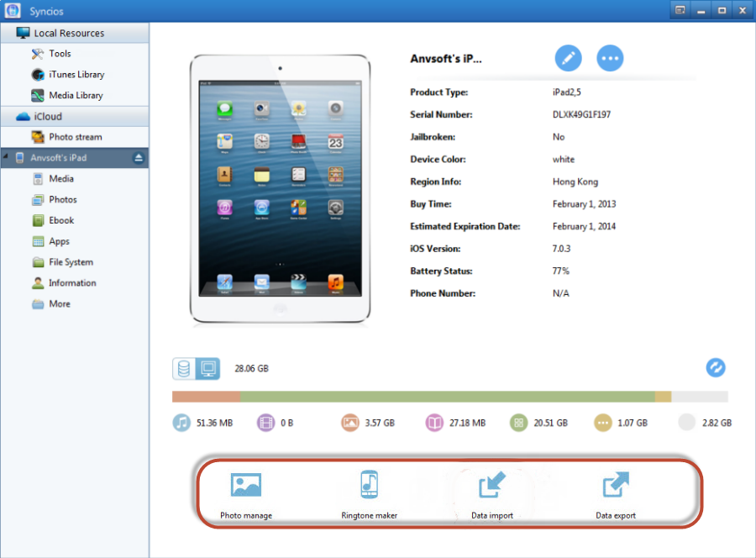756x558 pixels.
Task: Click the free space value 2.82 GB
Action: pos(717,423)
